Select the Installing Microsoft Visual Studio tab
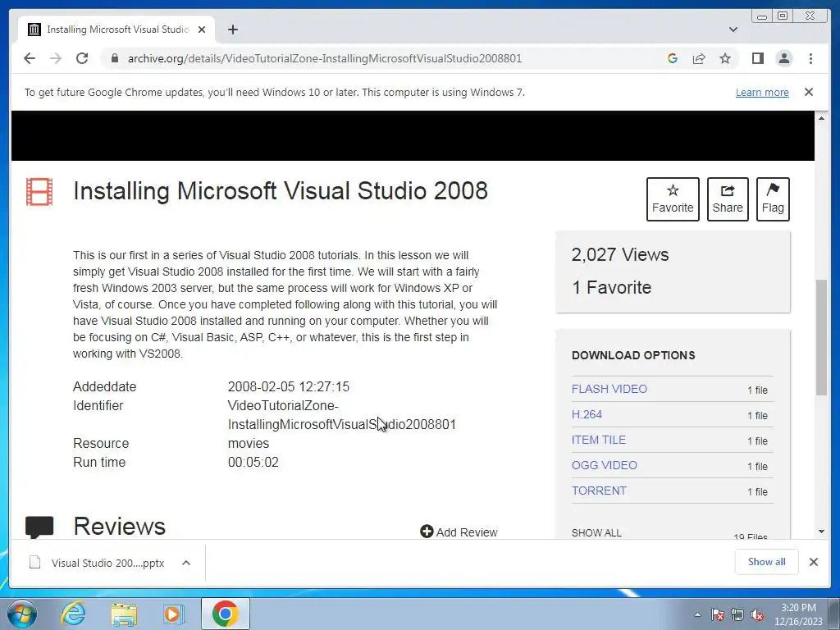 (116, 30)
